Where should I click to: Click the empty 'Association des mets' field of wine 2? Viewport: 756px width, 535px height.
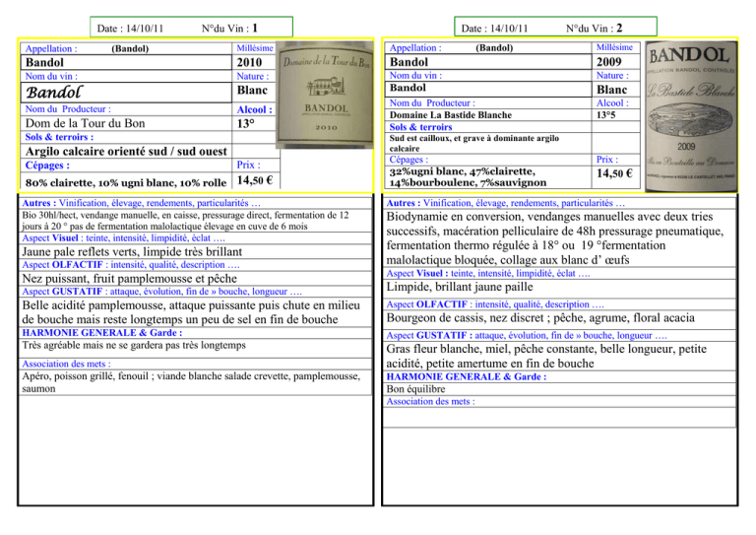pos(559,418)
